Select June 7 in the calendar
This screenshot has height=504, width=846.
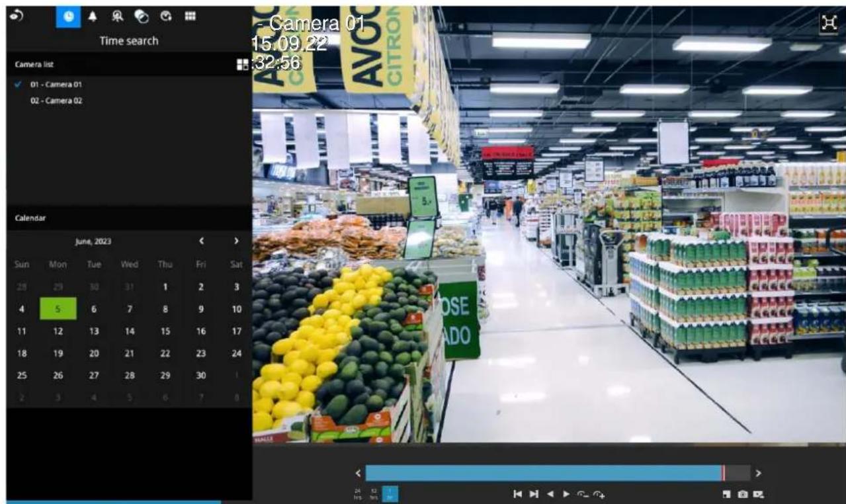pyautogui.click(x=130, y=309)
